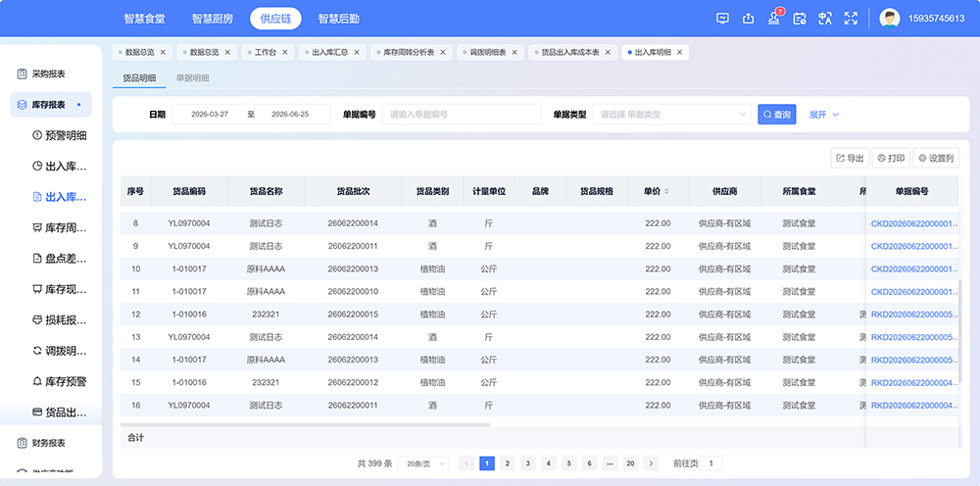Image resolution: width=980 pixels, height=486 pixels.
Task: Close the 出入库明细 page tab
Action: 679,53
